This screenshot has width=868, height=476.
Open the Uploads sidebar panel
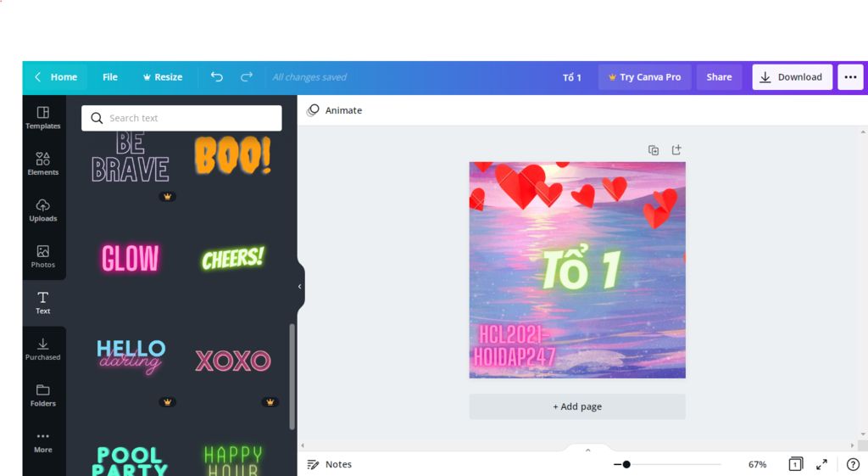click(43, 210)
